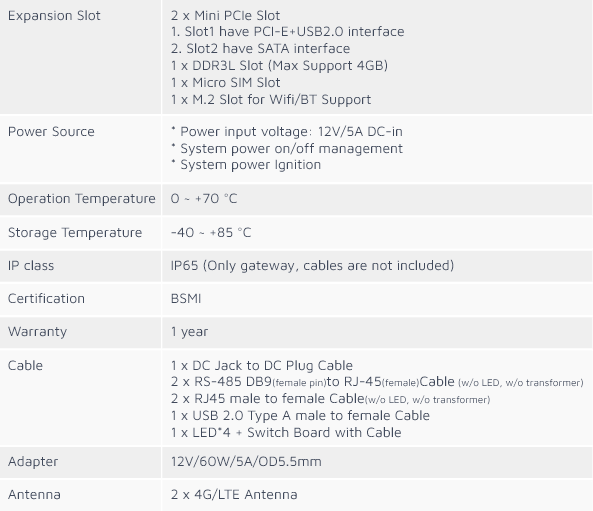This screenshot has width=593, height=511.
Task: Click the 2 x 4G/LTE Antenna value
Action: [x=234, y=494]
